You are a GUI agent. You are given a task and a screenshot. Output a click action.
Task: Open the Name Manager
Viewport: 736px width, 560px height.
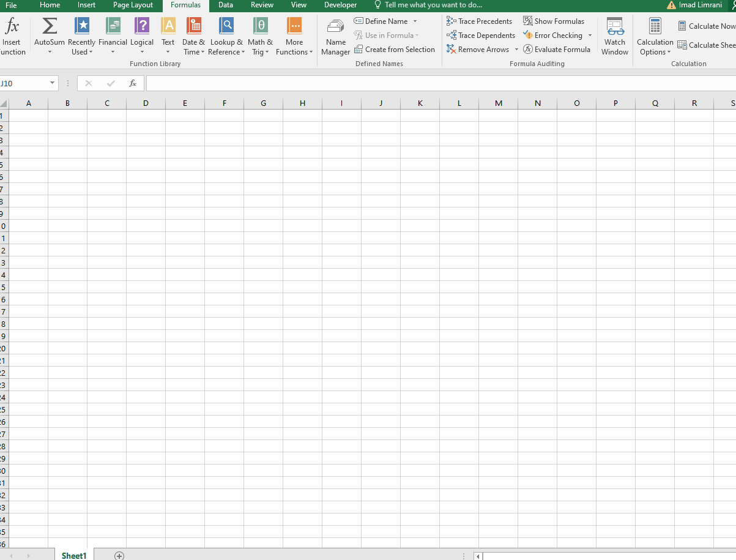[335, 36]
